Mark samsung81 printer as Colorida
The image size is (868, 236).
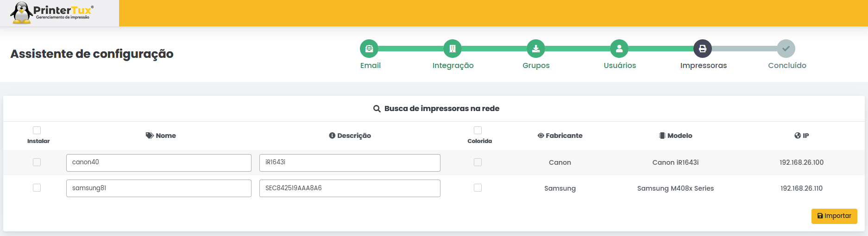click(x=478, y=188)
